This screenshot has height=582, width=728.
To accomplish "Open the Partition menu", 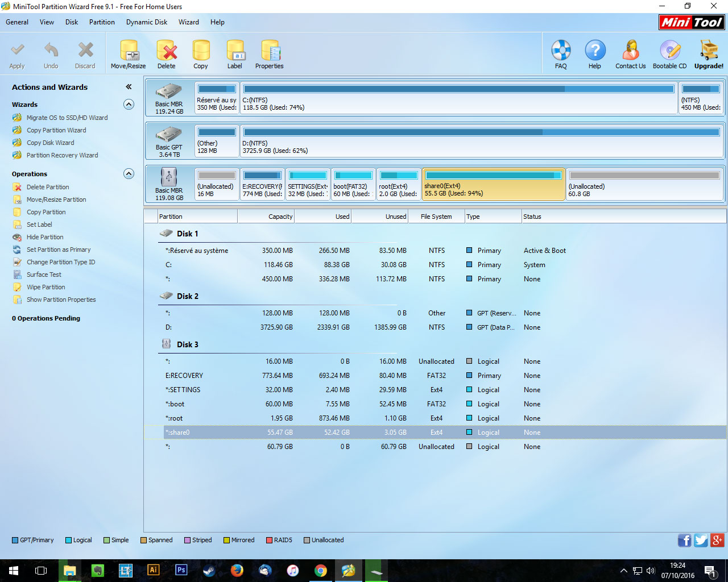I will (x=102, y=22).
